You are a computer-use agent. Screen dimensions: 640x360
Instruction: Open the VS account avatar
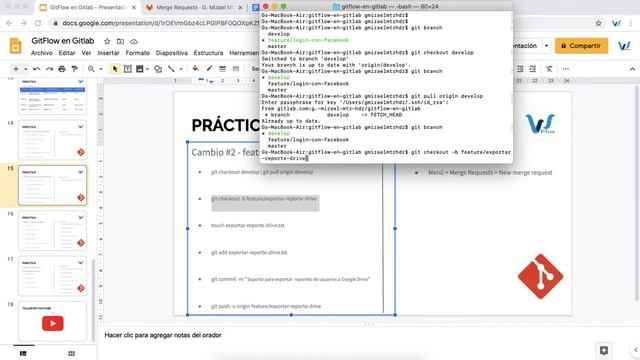624,46
